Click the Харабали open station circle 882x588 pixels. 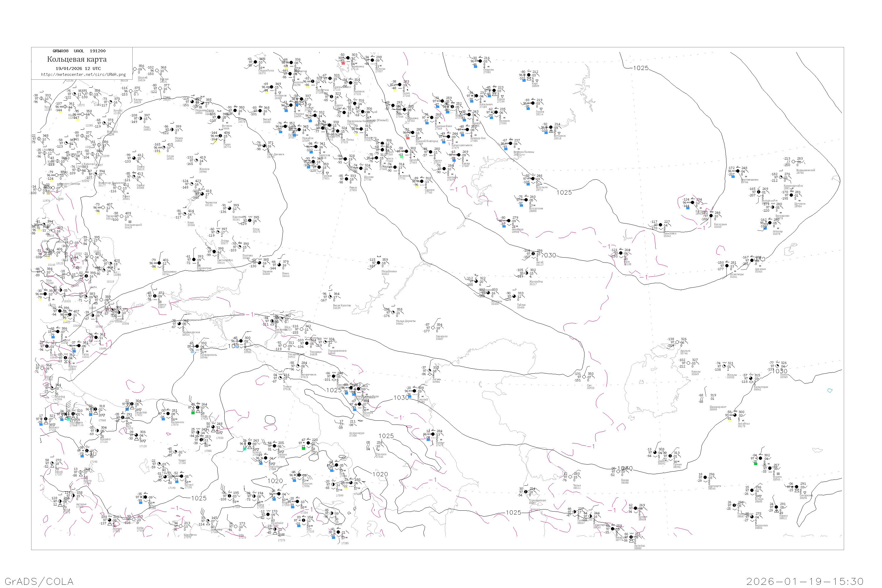[x=433, y=328]
